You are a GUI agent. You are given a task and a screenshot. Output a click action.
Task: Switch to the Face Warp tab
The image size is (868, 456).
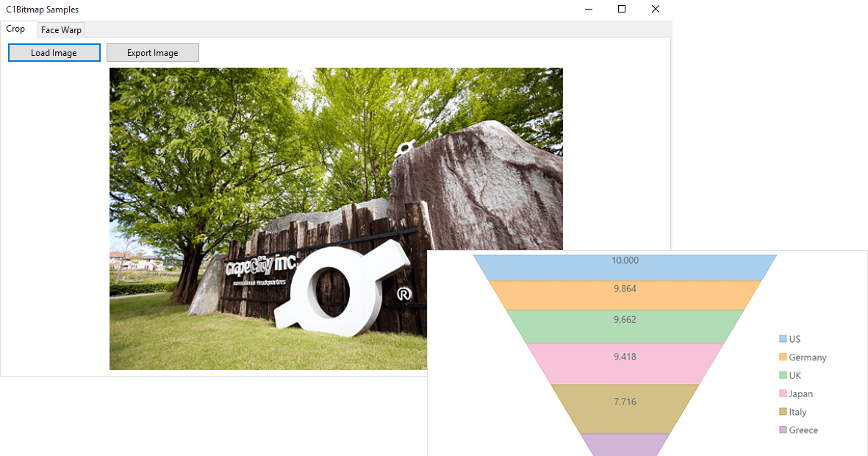coord(62,30)
